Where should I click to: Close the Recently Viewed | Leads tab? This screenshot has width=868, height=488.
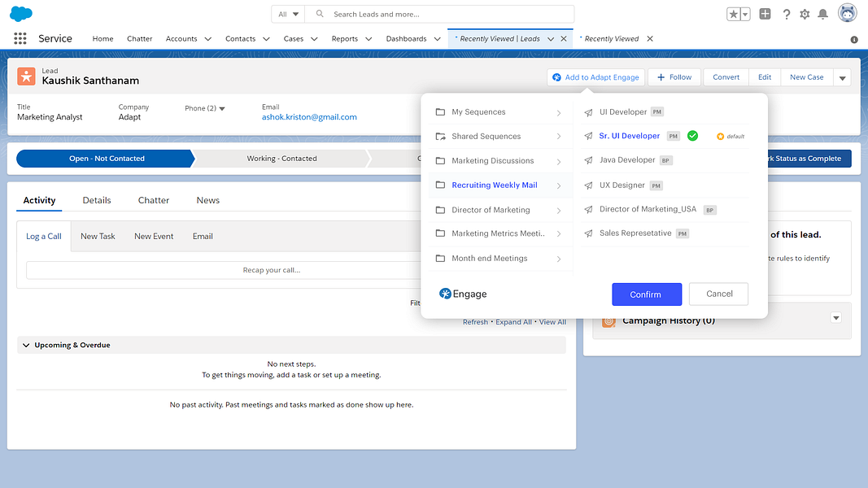click(x=564, y=39)
